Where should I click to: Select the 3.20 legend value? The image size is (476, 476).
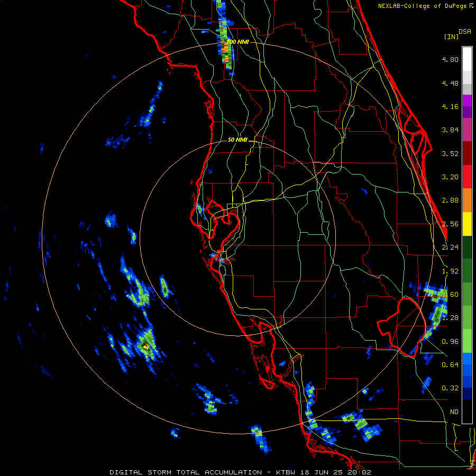pos(450,177)
